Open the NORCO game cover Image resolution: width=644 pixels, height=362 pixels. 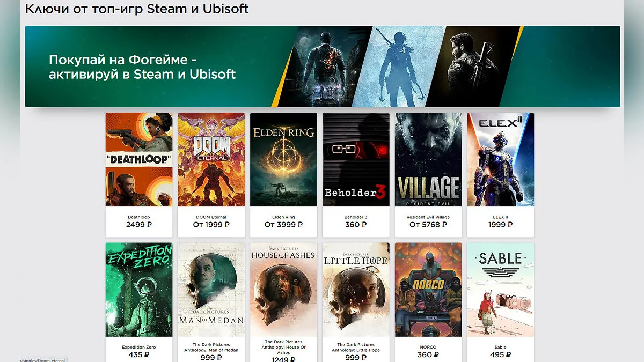(428, 290)
